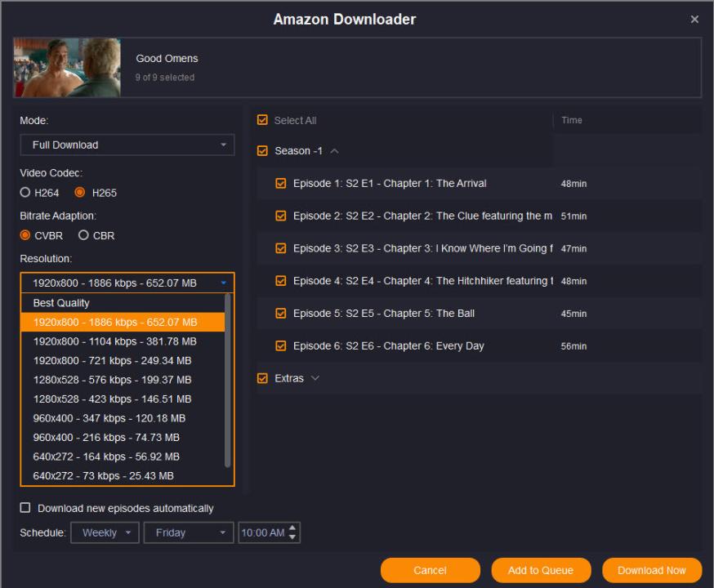Collapse the Season -1 chevron
Viewport: 714px width, 588px height.
pyautogui.click(x=335, y=151)
